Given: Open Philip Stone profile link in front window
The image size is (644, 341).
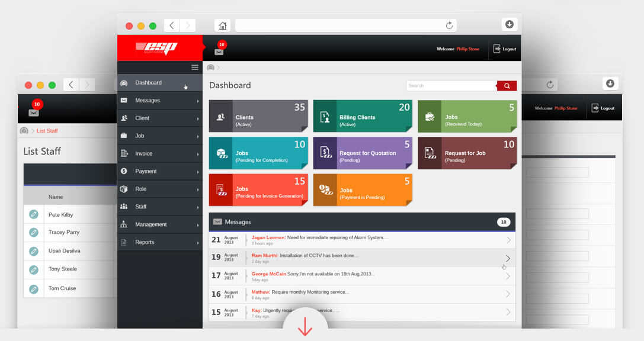Looking at the screenshot, I should 467,49.
